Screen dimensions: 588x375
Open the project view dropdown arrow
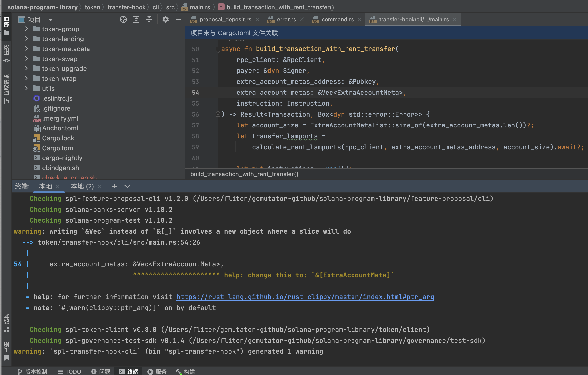[51, 20]
